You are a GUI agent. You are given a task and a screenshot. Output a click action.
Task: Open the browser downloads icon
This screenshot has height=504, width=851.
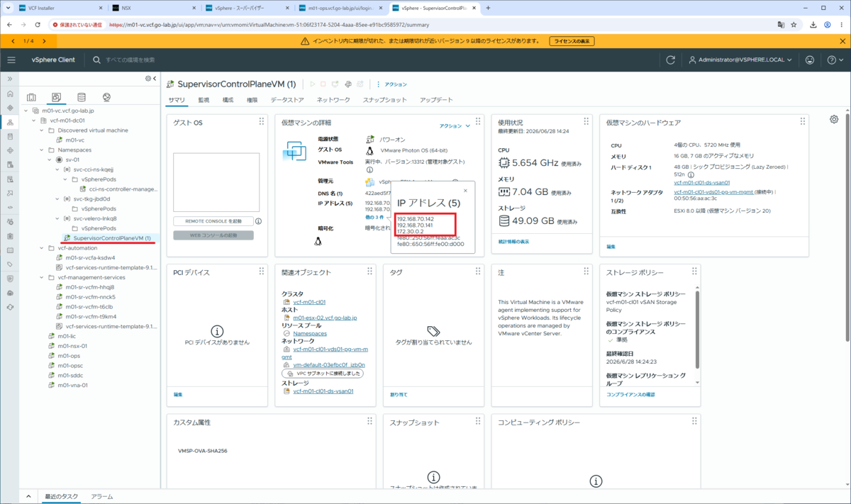pos(813,24)
